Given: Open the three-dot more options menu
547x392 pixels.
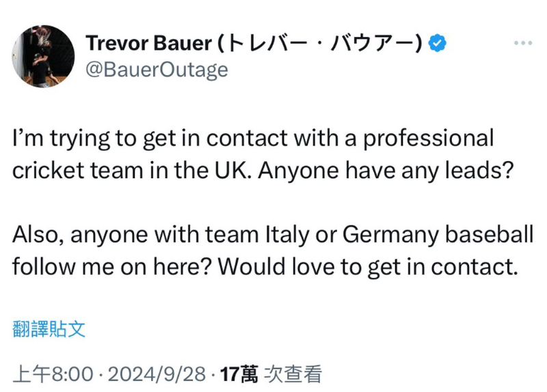Looking at the screenshot, I should click(x=523, y=42).
